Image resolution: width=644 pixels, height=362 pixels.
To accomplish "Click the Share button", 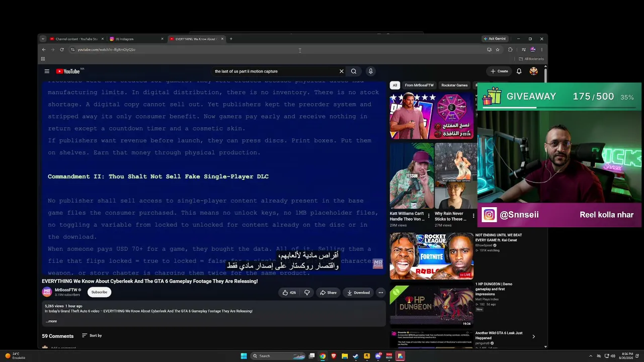I will click(328, 293).
